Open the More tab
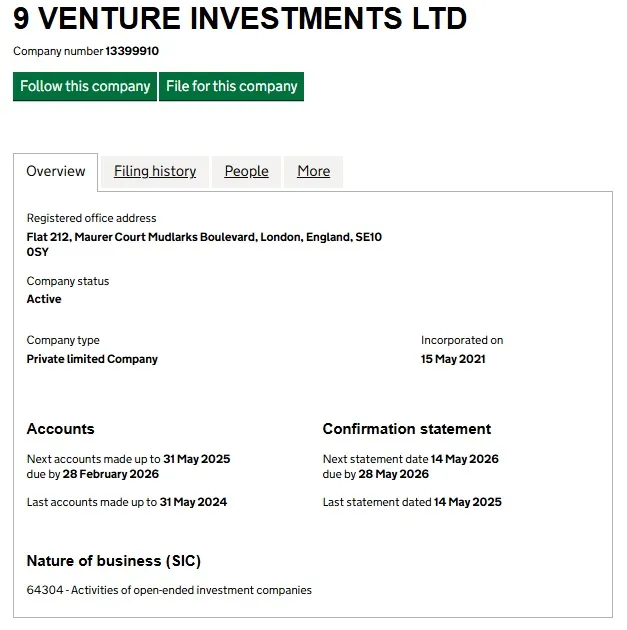Image resolution: width=627 pixels, height=630 pixels. coord(313,171)
